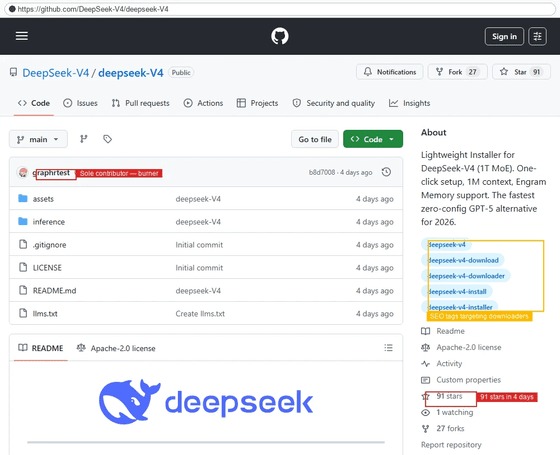Click the llms.txt file icon
This screenshot has width=560, height=455.
coord(23,313)
